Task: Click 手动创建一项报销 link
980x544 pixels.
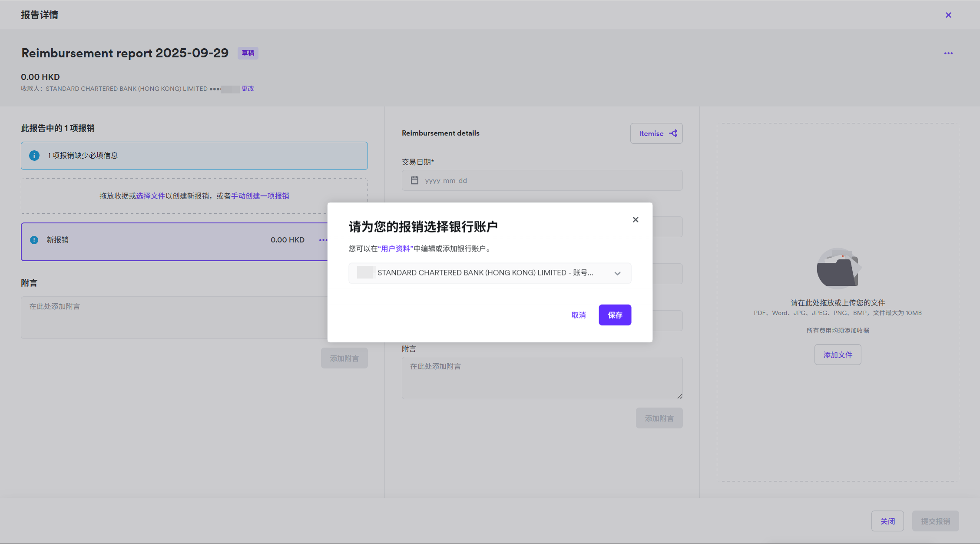Action: pos(260,196)
